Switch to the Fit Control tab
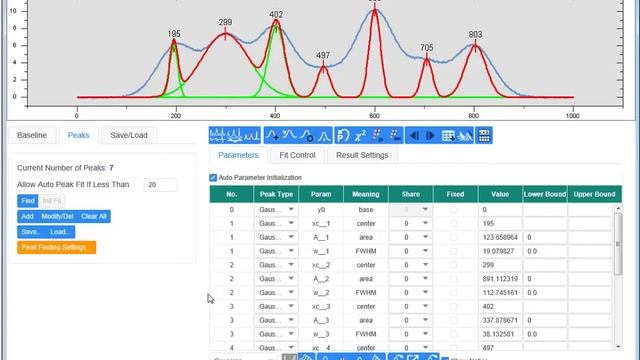 (297, 156)
